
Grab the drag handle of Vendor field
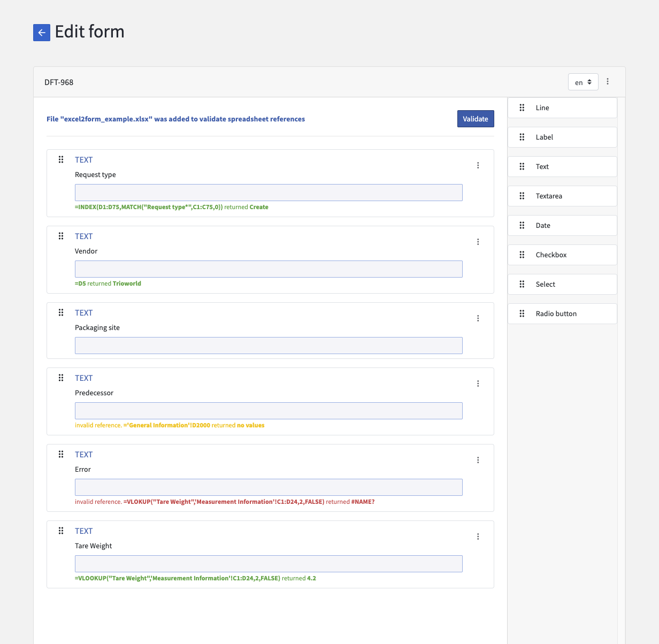point(61,236)
